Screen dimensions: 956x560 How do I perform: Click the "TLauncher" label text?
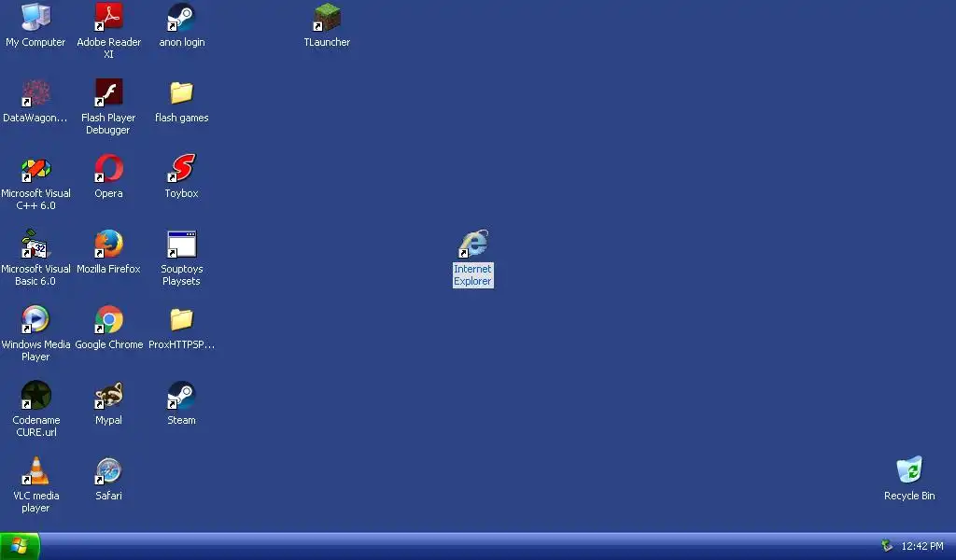point(327,42)
